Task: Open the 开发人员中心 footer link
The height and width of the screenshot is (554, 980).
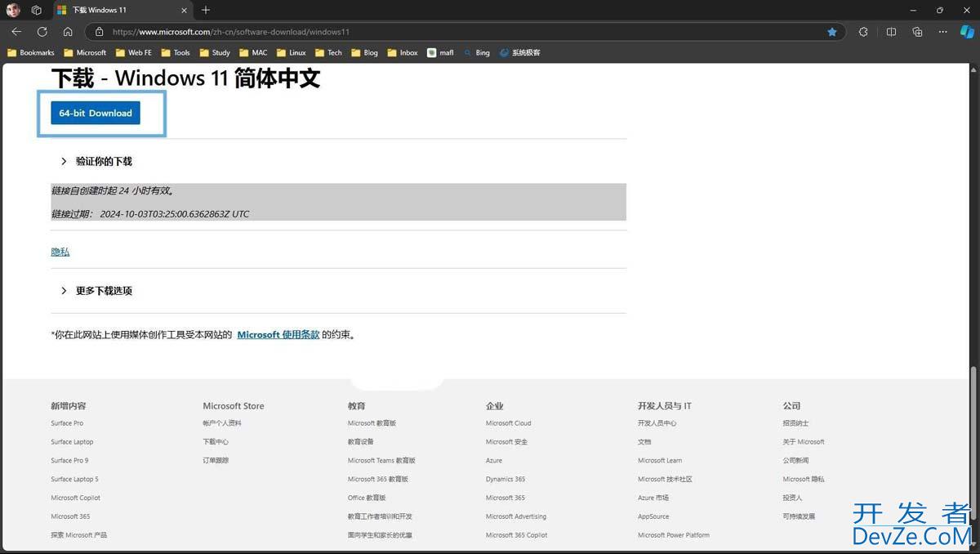Action: [x=657, y=423]
